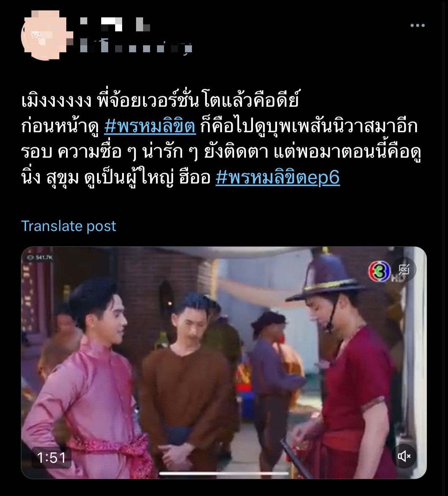Open the #พรหมลิขิตep6 hashtag
Screen dimensions: 448x496
point(278,178)
